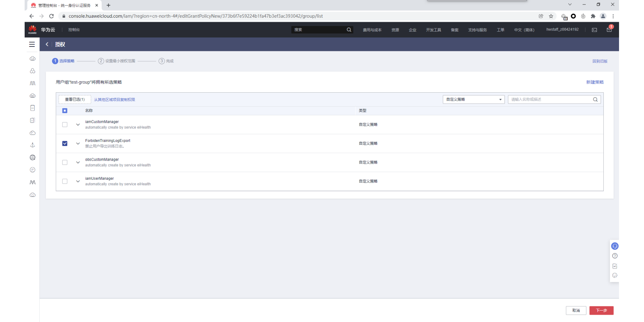Bookmark this page with the star icon
644x322 pixels.
(551, 16)
